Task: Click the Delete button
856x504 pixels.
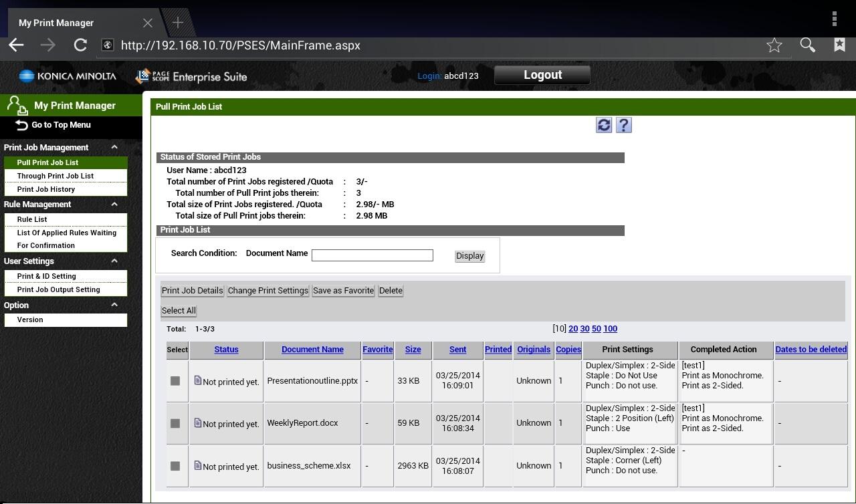Action: [x=391, y=291]
